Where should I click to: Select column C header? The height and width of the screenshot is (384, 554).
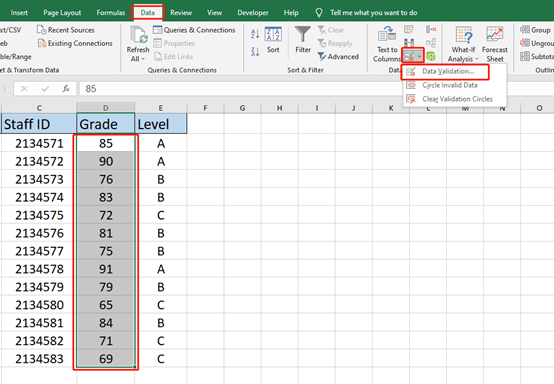coord(39,108)
